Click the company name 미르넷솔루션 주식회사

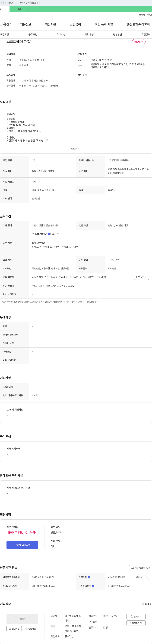(x=73, y=618)
